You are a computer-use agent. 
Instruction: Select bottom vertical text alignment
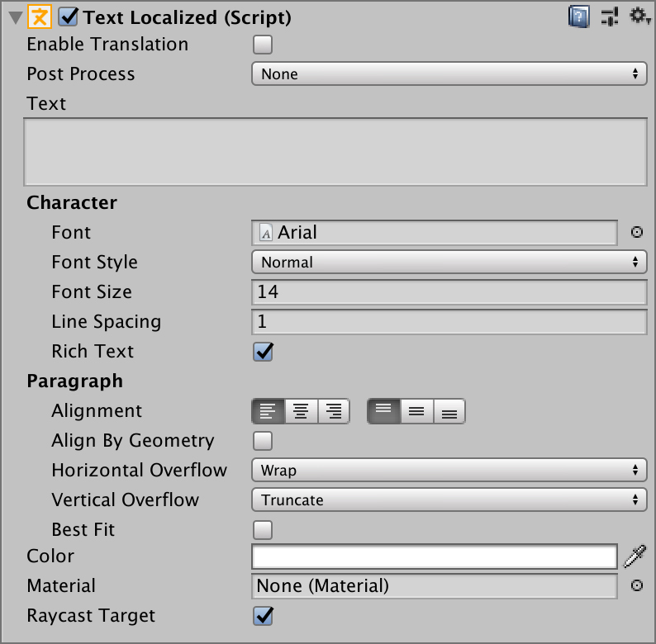pyautogui.click(x=449, y=411)
